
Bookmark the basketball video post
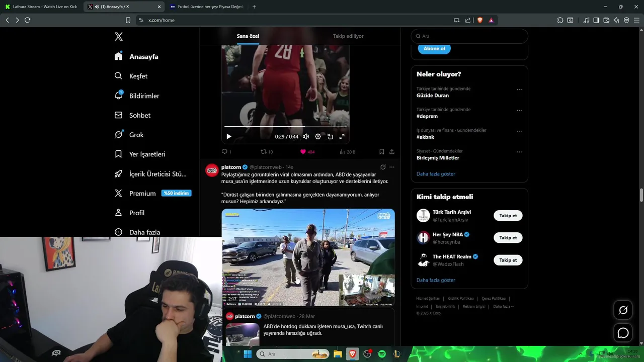point(382,151)
